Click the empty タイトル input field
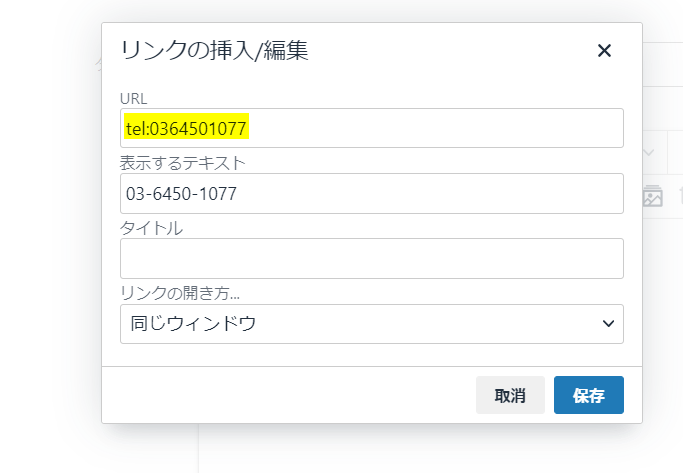Viewport: 683px width, 473px height. (371, 258)
